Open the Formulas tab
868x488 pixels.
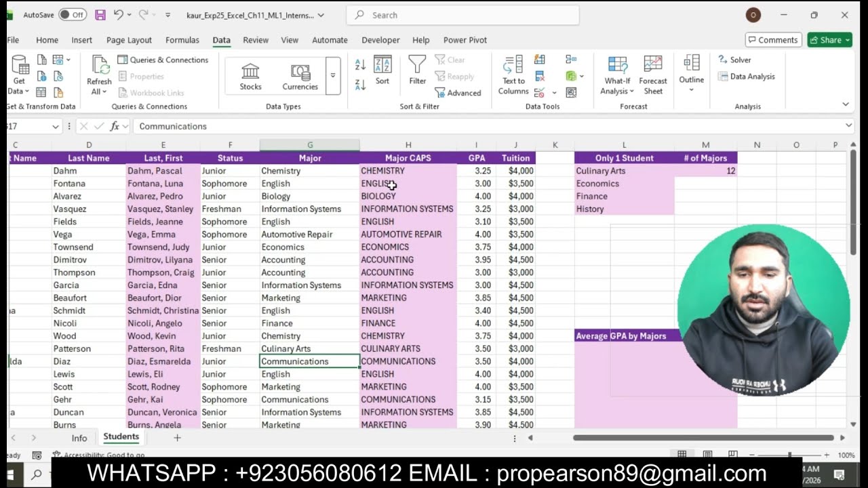[x=182, y=40]
